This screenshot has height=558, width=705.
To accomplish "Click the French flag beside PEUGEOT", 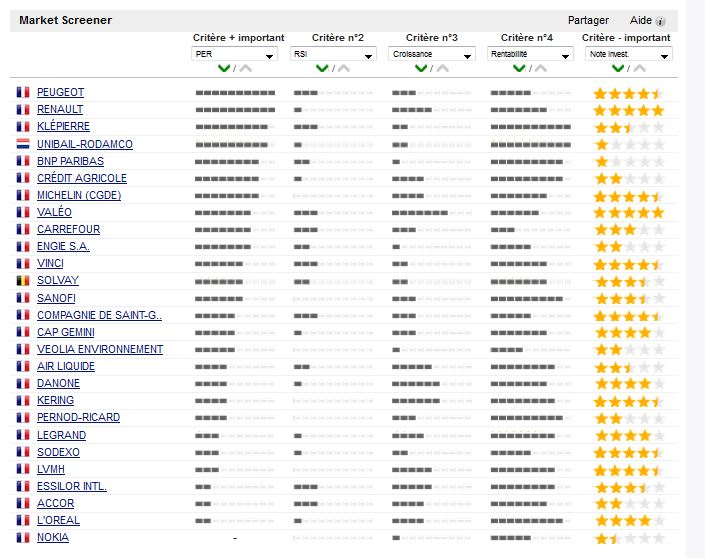I will (x=23, y=92).
